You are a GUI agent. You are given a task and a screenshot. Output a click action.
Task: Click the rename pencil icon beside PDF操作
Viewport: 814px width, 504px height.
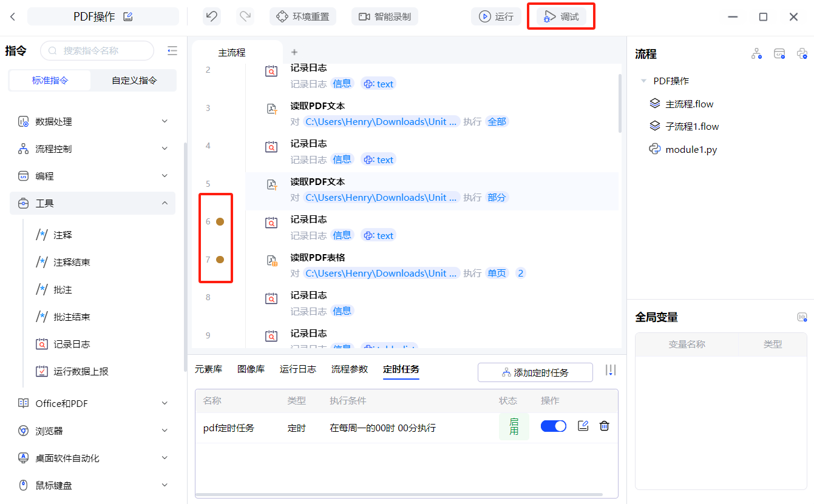click(x=128, y=16)
